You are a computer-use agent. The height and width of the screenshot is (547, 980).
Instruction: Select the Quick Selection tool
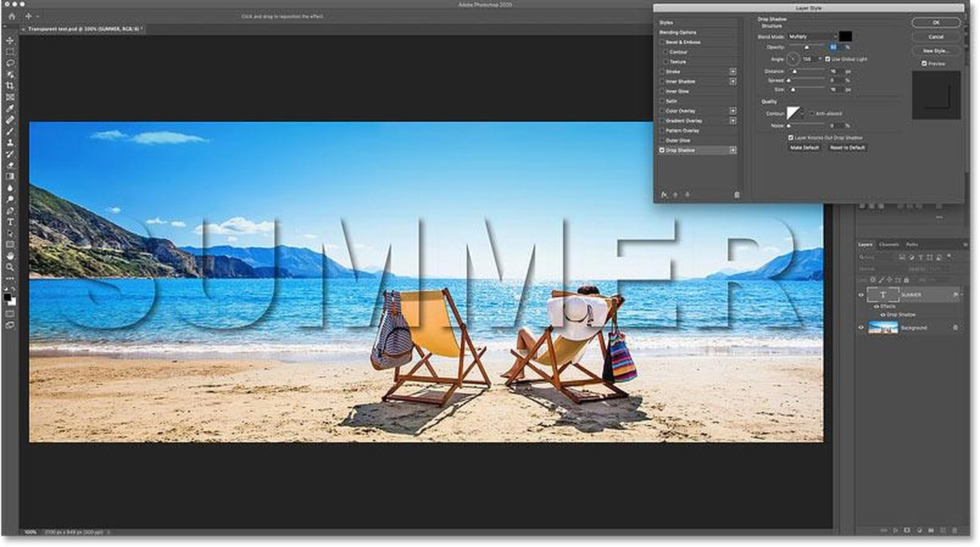click(10, 75)
